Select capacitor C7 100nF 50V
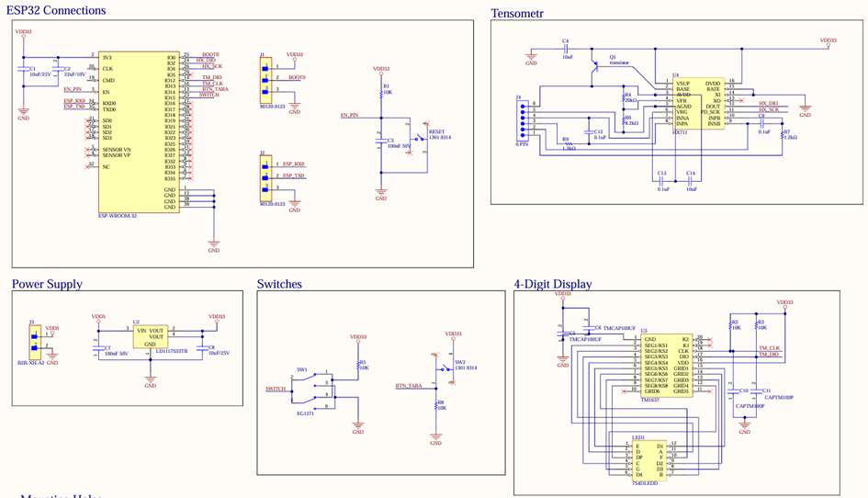 (98, 348)
